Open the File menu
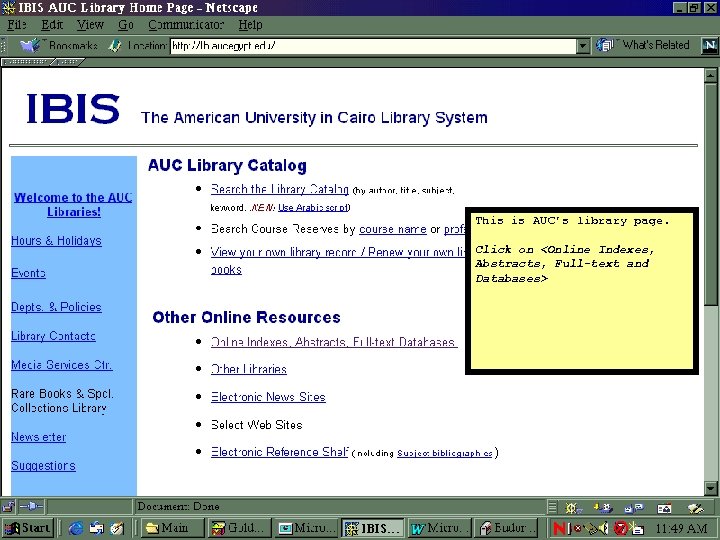Image resolution: width=720 pixels, height=540 pixels. 17,25
